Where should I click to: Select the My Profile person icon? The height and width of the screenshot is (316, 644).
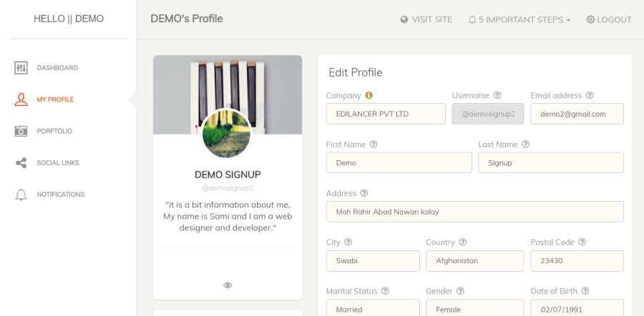21,99
